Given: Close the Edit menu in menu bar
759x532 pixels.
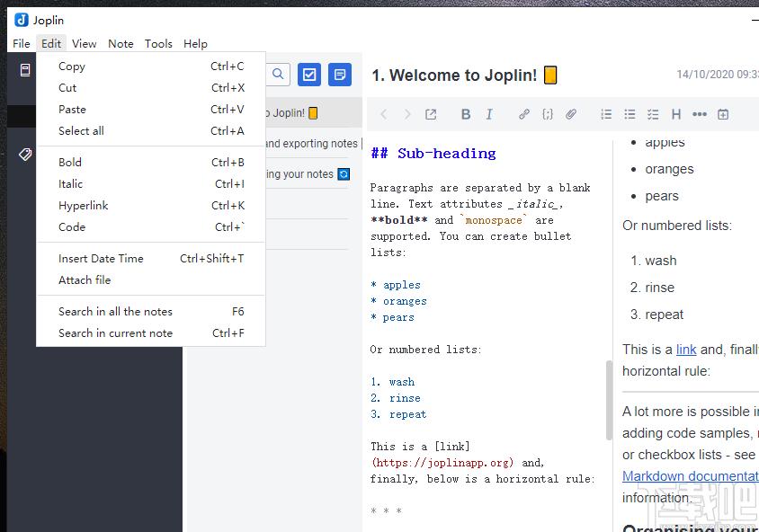Looking at the screenshot, I should tap(51, 43).
